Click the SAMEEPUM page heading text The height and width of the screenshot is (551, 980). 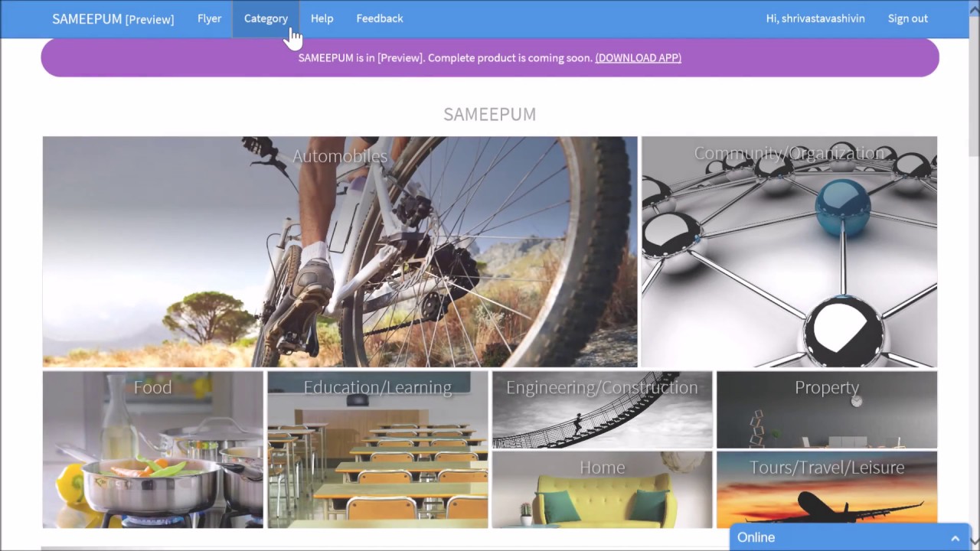pyautogui.click(x=490, y=114)
